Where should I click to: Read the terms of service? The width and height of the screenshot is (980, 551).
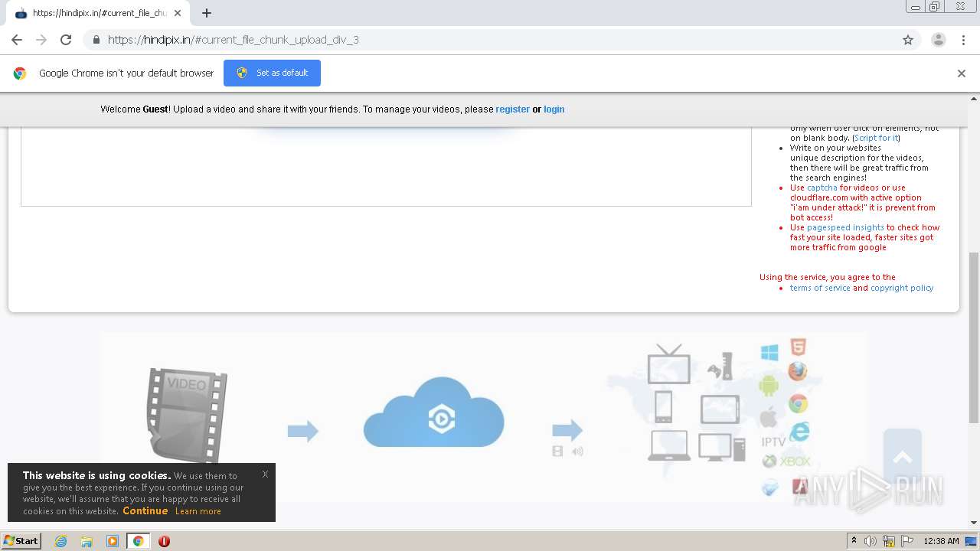[x=820, y=288]
